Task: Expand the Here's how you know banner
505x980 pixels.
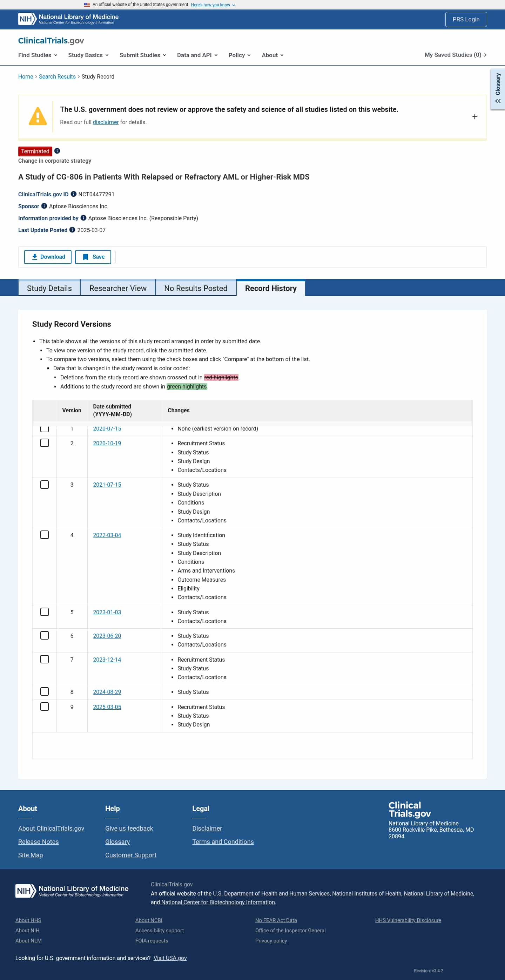Action: point(213,5)
